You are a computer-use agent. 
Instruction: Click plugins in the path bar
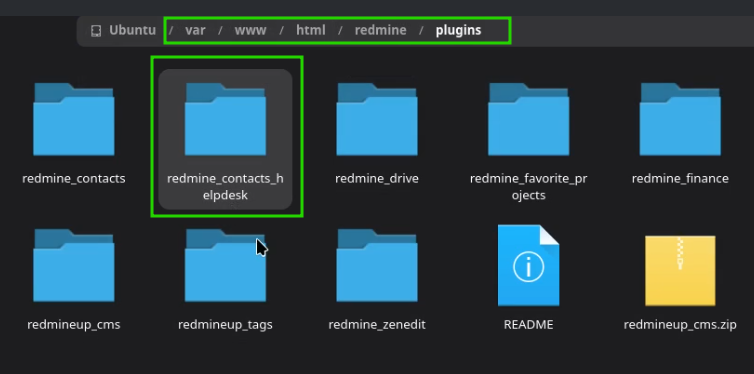click(x=458, y=30)
